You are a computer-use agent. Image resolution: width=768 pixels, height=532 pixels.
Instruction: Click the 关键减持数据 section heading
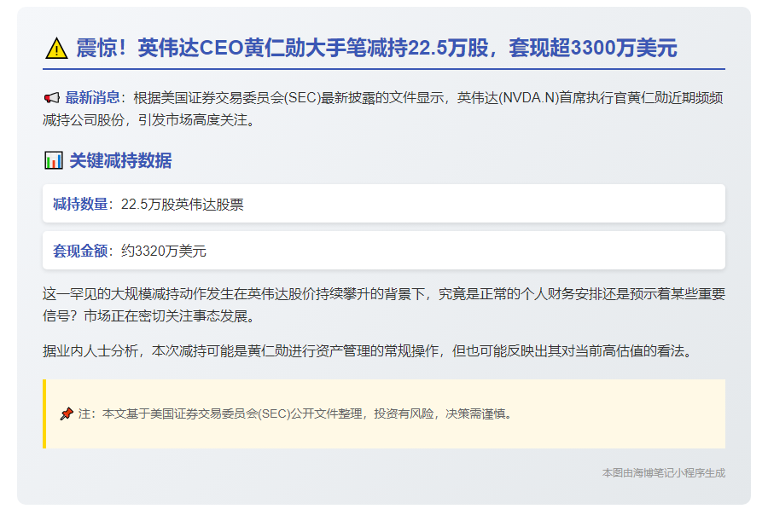point(120,160)
